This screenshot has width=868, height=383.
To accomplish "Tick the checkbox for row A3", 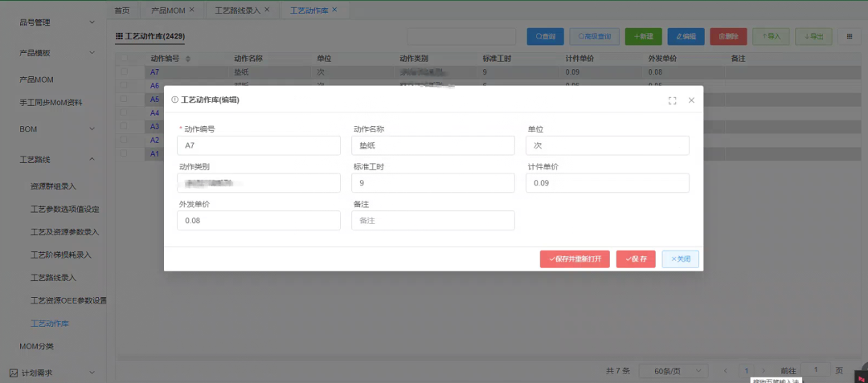I will click(x=124, y=126).
